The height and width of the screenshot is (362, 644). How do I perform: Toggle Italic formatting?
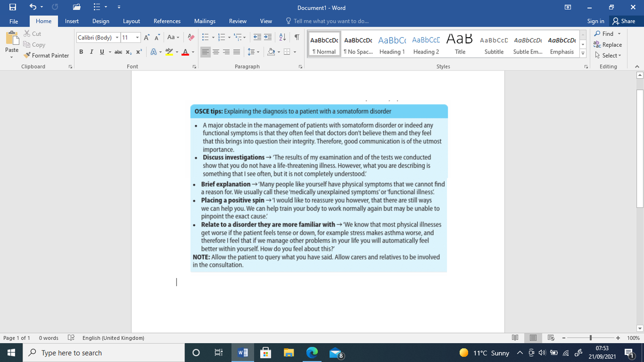point(91,52)
